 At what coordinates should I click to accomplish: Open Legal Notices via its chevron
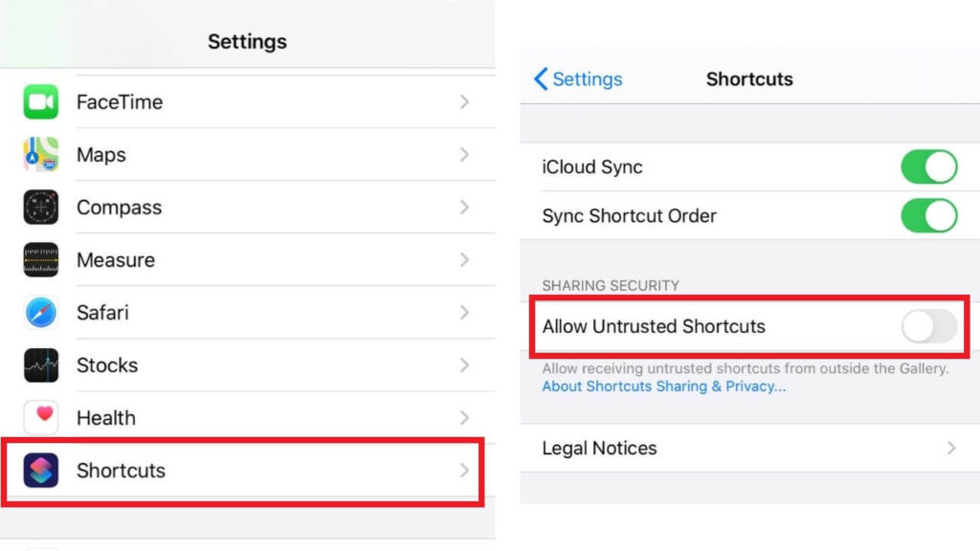951,448
